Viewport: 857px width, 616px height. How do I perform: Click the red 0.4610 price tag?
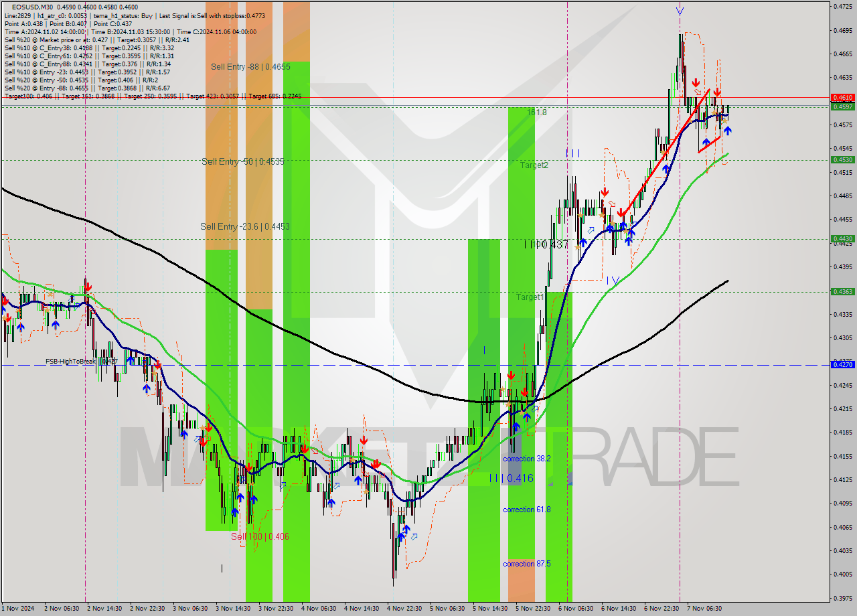pyautogui.click(x=842, y=98)
